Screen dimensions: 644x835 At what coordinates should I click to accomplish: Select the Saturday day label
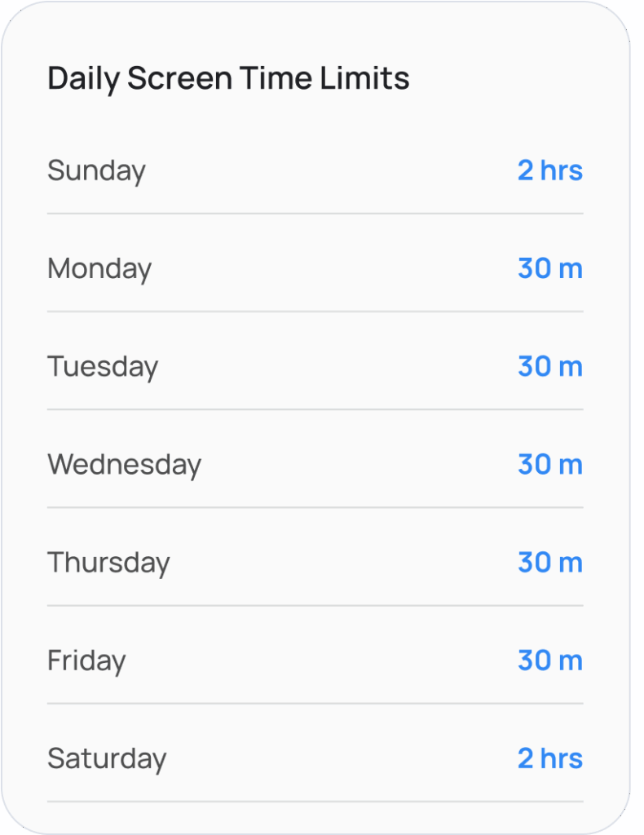pyautogui.click(x=107, y=758)
